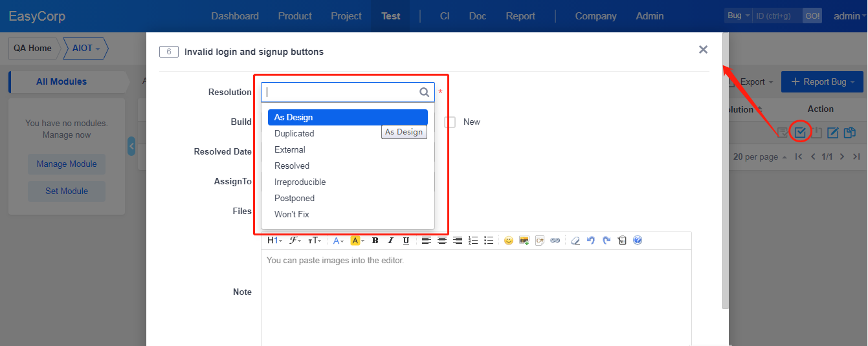Click the bold formatting icon
Viewport: 868px width, 346px height.
pyautogui.click(x=375, y=241)
